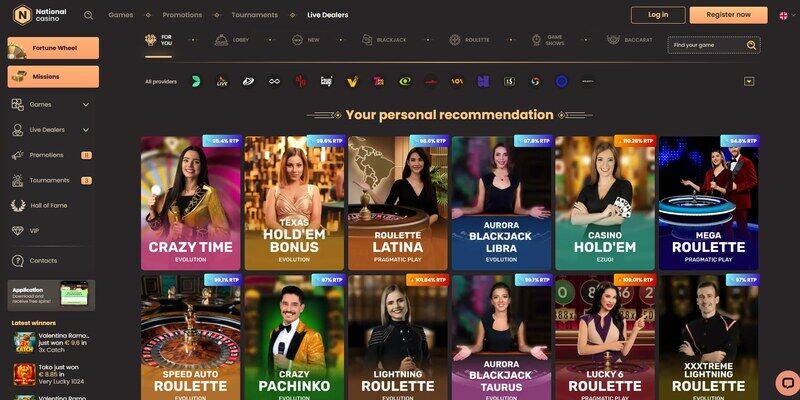
Task: Select the Ezugi provider icon
Action: 327,82
